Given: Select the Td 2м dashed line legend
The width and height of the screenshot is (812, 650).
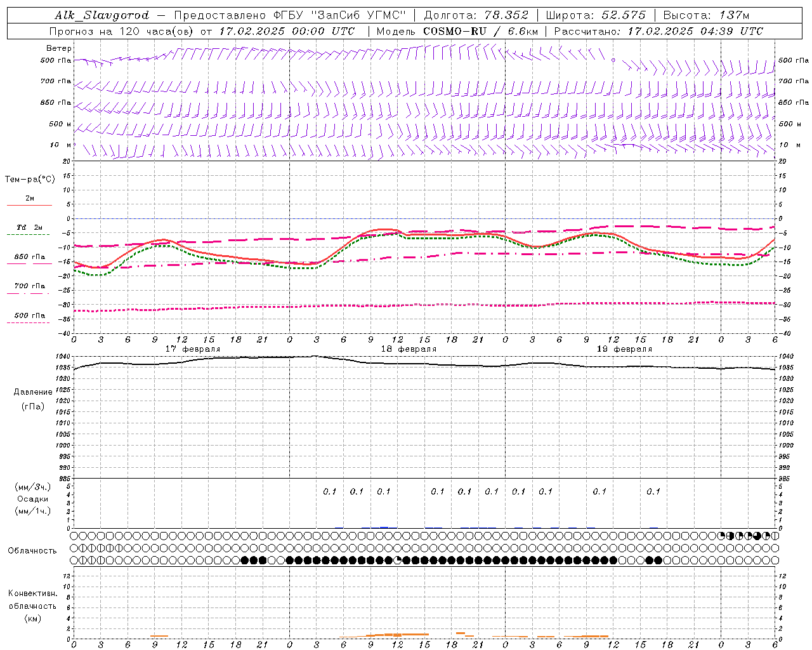Looking at the screenshot, I should (29, 229).
